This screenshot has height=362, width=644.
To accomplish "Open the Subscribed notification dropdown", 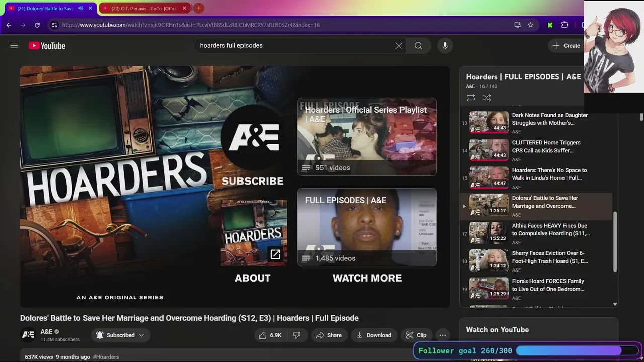I will pyautogui.click(x=121, y=335).
